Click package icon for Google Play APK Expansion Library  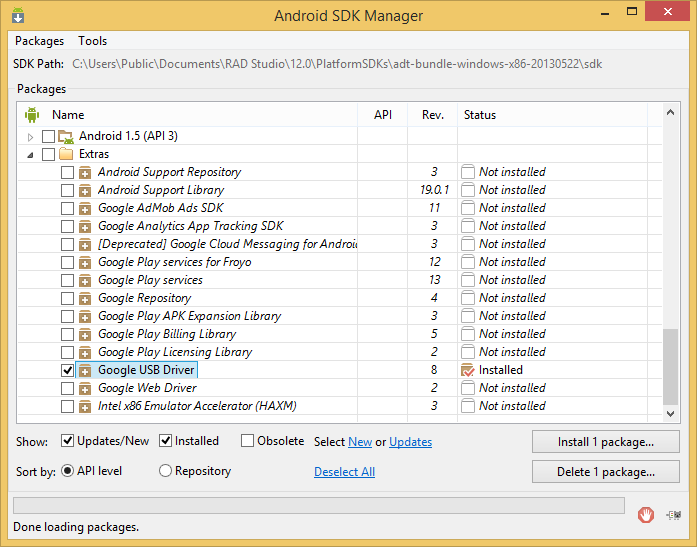[85, 316]
